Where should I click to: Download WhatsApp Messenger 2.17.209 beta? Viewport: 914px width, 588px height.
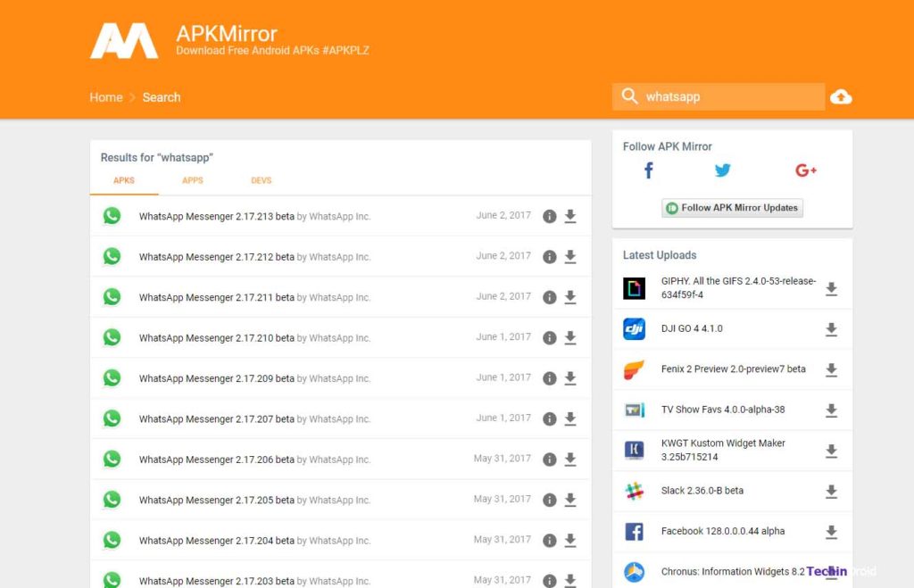point(570,378)
